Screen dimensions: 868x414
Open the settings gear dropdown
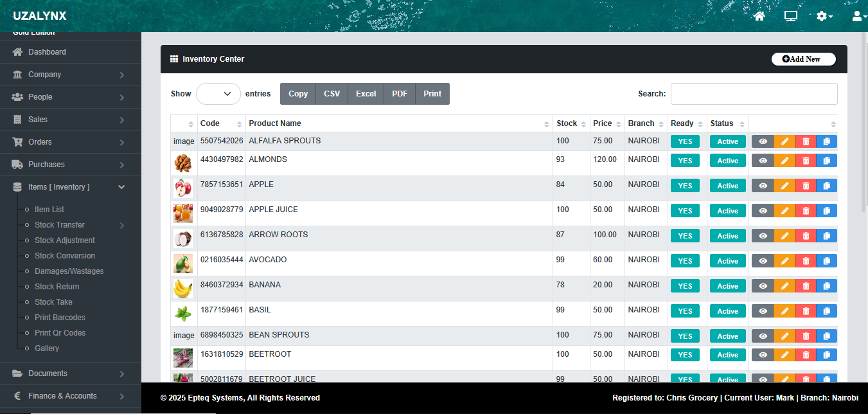[824, 16]
